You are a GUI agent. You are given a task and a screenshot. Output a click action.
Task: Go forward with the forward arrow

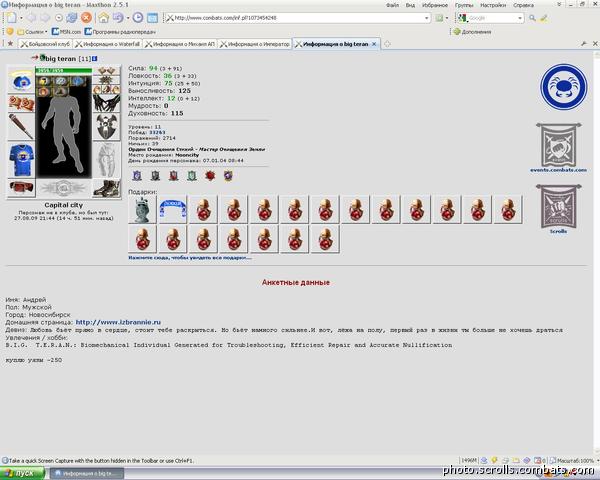coord(45,18)
